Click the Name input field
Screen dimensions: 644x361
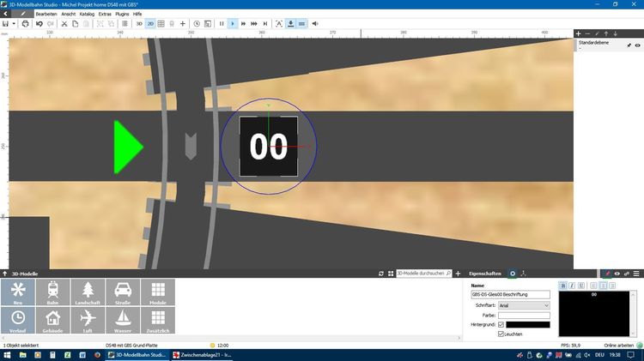(x=510, y=294)
